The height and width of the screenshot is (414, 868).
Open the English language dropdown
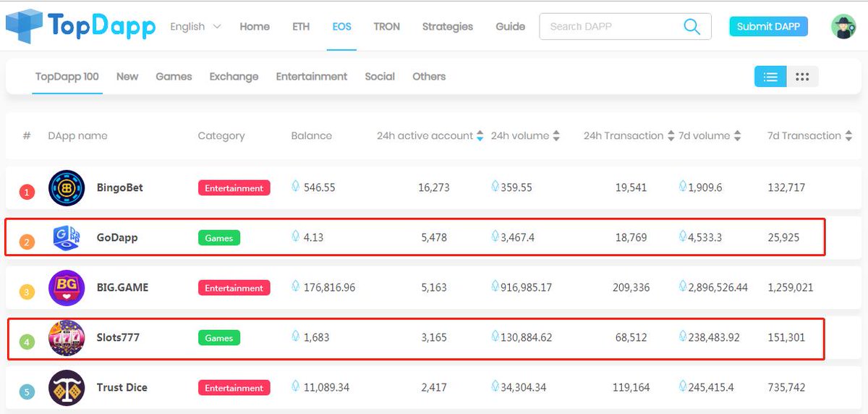(196, 26)
